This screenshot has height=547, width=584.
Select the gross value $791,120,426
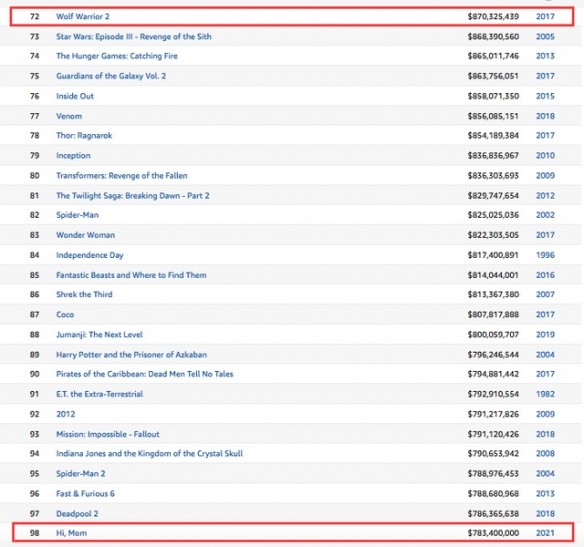(x=493, y=435)
